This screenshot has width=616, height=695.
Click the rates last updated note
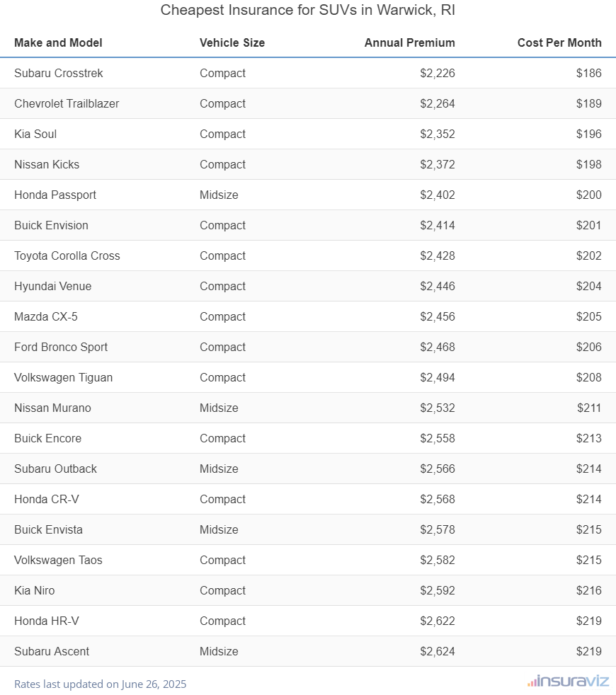[100, 684]
